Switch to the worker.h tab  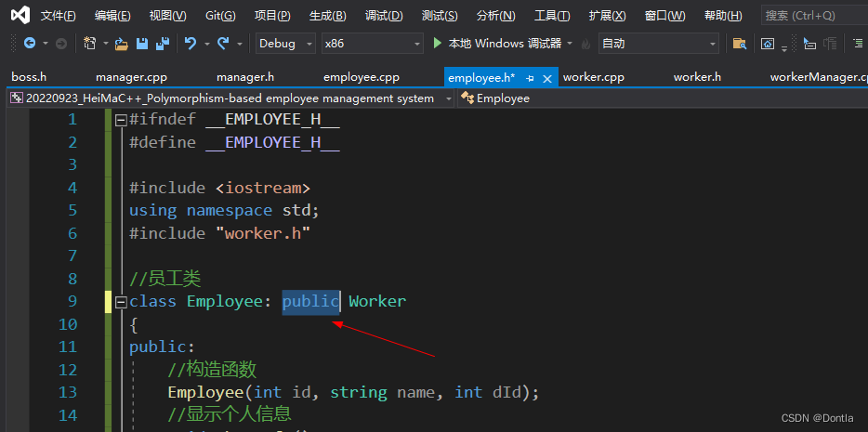(x=697, y=77)
